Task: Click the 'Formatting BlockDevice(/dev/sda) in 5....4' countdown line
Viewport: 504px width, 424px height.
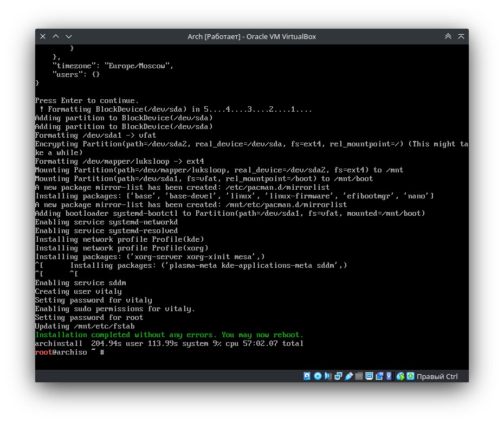Action: 176,110
